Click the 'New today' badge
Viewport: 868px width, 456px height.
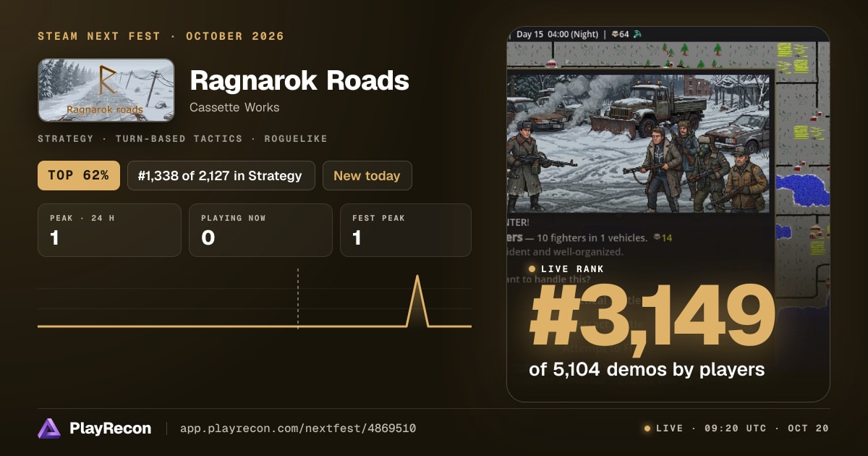coord(367,175)
